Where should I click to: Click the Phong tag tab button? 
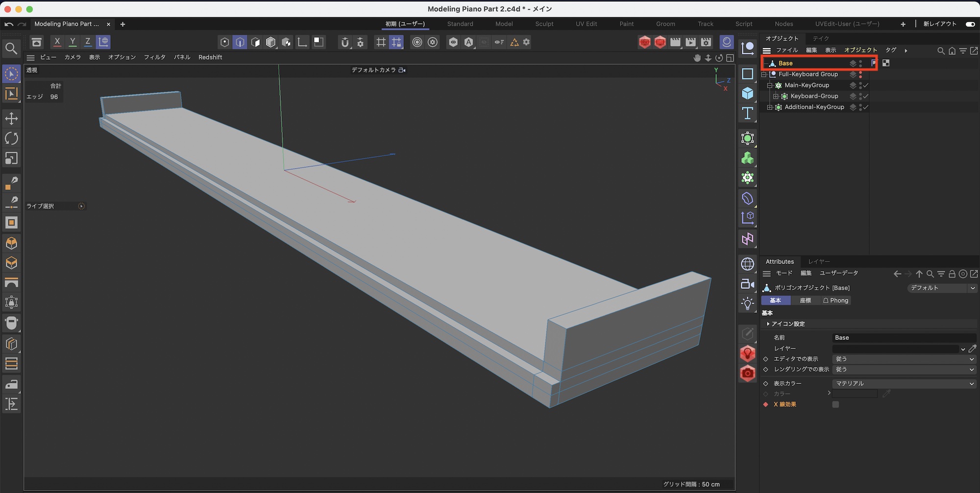coord(835,301)
